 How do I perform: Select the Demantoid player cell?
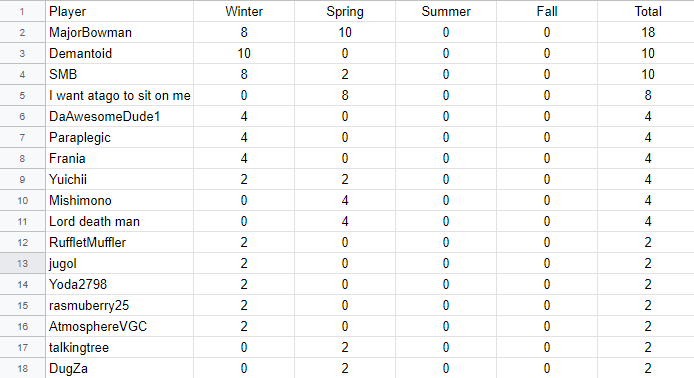pos(120,54)
